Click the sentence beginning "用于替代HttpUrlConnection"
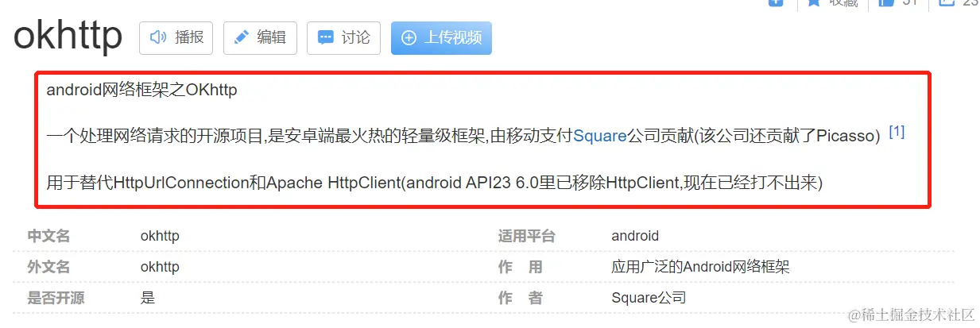The image size is (980, 328). pos(435,183)
